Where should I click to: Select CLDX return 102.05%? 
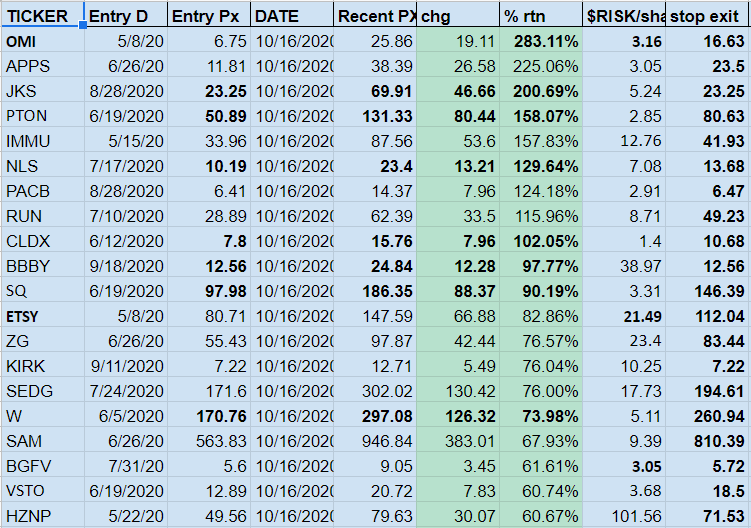point(541,241)
